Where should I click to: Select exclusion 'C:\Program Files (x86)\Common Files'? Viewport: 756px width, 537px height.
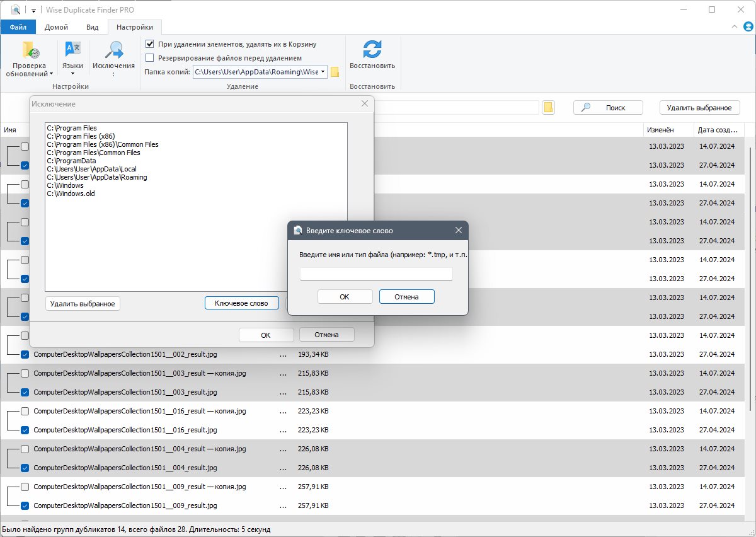103,144
